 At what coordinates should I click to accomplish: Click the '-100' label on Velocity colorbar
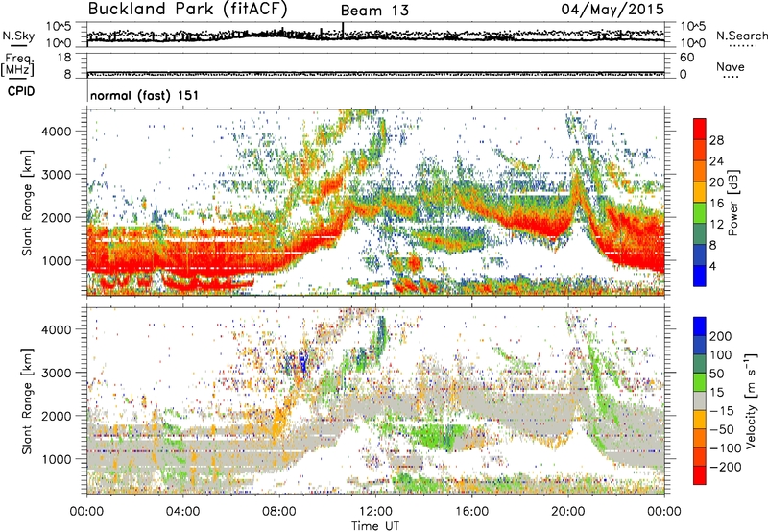click(x=726, y=448)
